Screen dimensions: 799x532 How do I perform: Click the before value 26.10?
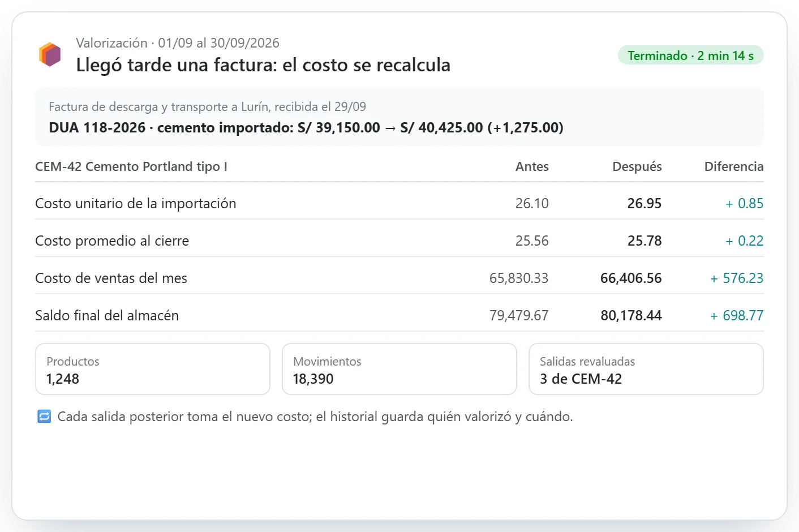532,203
